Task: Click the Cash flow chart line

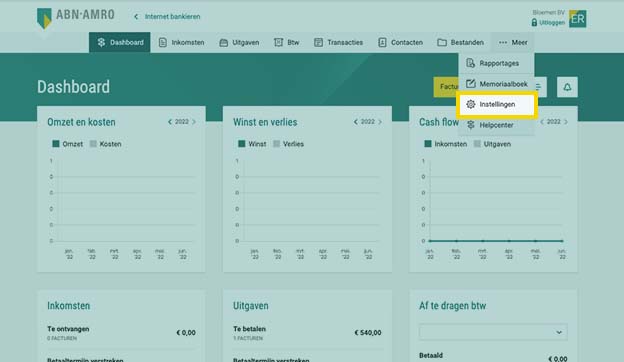Action: [x=495, y=241]
